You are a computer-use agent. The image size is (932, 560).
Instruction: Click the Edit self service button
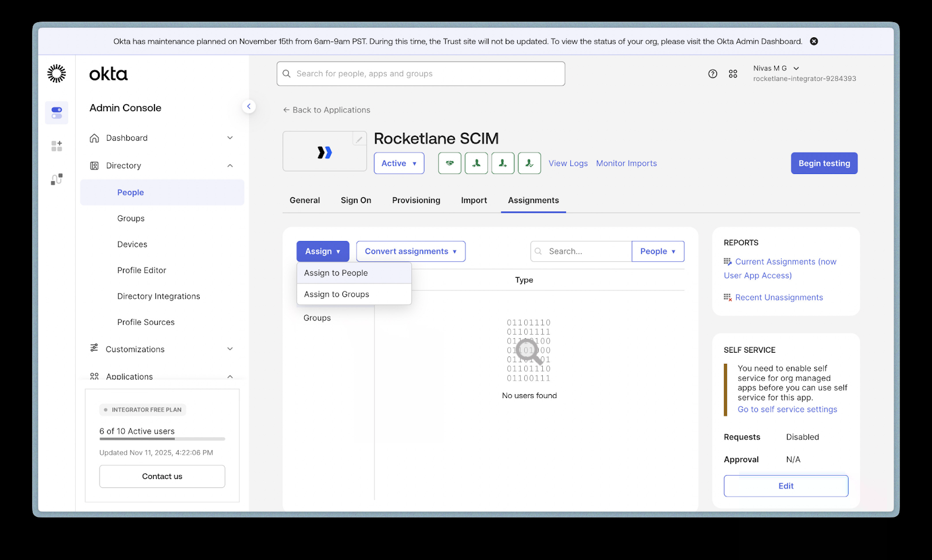coord(786,486)
